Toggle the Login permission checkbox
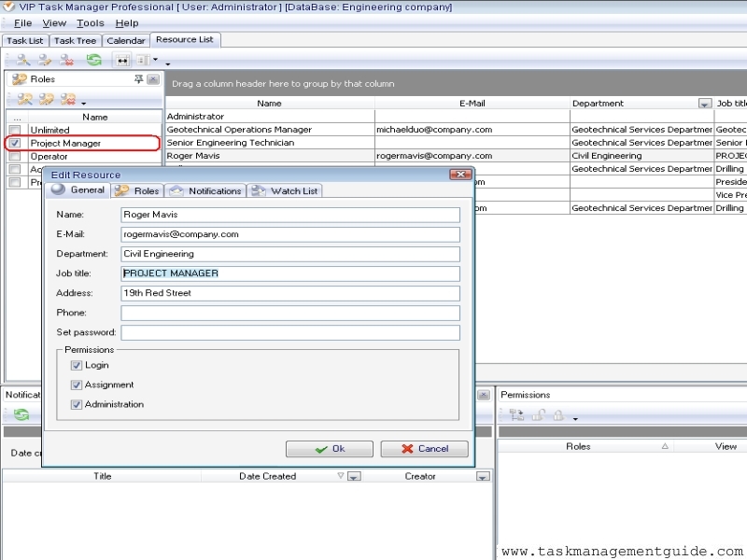The height and width of the screenshot is (560, 747). (77, 365)
